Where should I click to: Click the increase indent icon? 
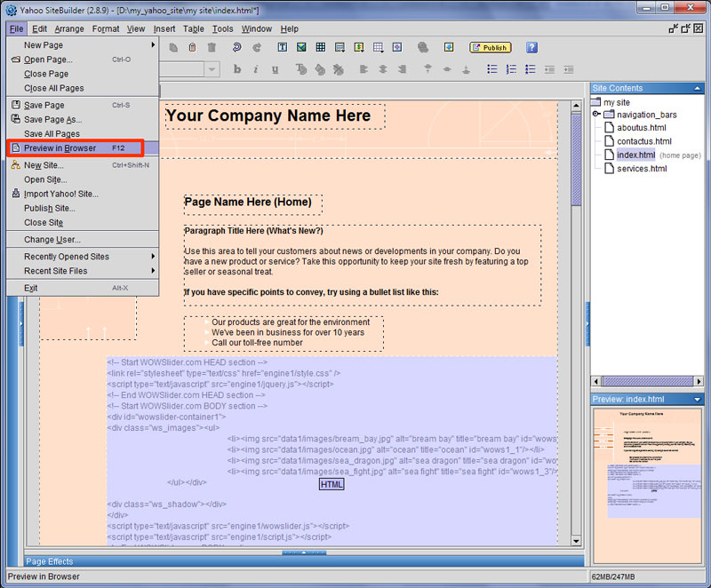coord(568,69)
